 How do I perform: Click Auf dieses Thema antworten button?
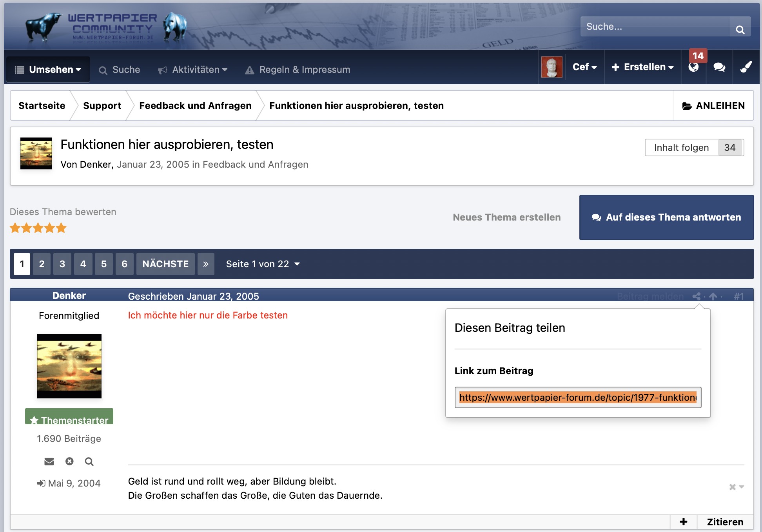(x=666, y=217)
